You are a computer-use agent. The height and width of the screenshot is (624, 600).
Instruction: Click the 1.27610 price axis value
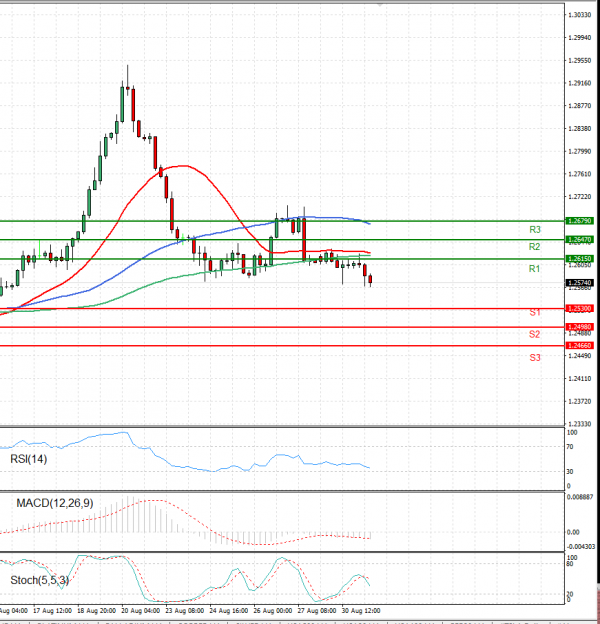click(579, 174)
